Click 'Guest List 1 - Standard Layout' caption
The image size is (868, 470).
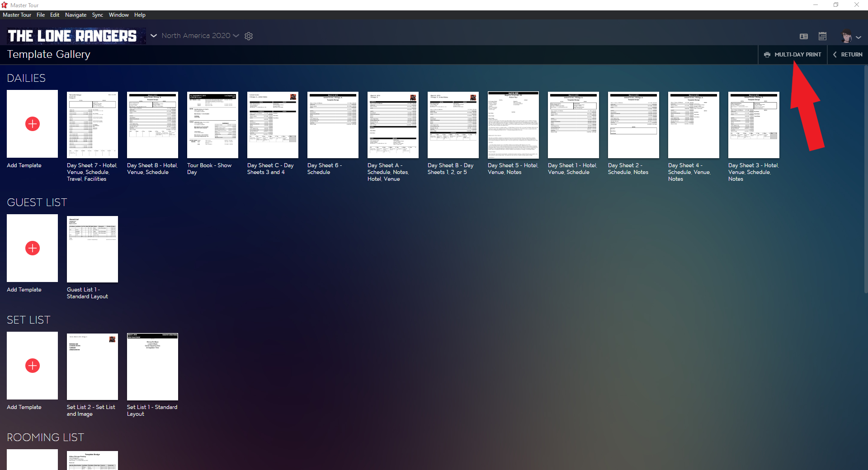[87, 293]
